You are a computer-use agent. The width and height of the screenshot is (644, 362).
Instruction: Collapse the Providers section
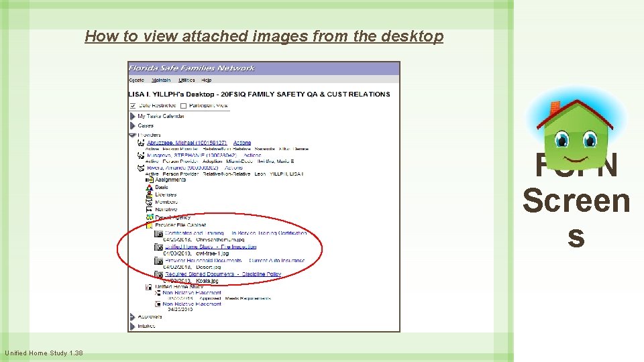pyautogui.click(x=132, y=135)
